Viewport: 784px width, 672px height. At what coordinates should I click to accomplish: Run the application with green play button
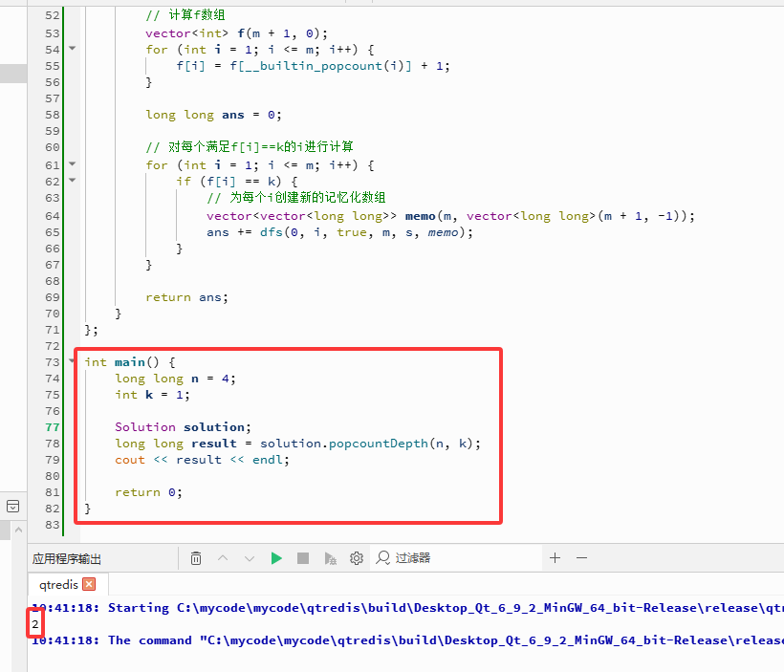[276, 558]
